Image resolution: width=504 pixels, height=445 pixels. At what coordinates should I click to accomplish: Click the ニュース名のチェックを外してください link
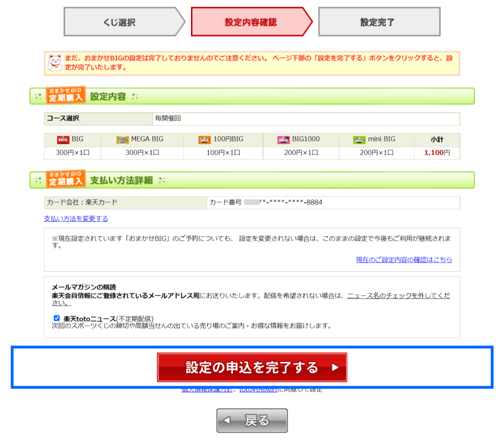tap(398, 295)
